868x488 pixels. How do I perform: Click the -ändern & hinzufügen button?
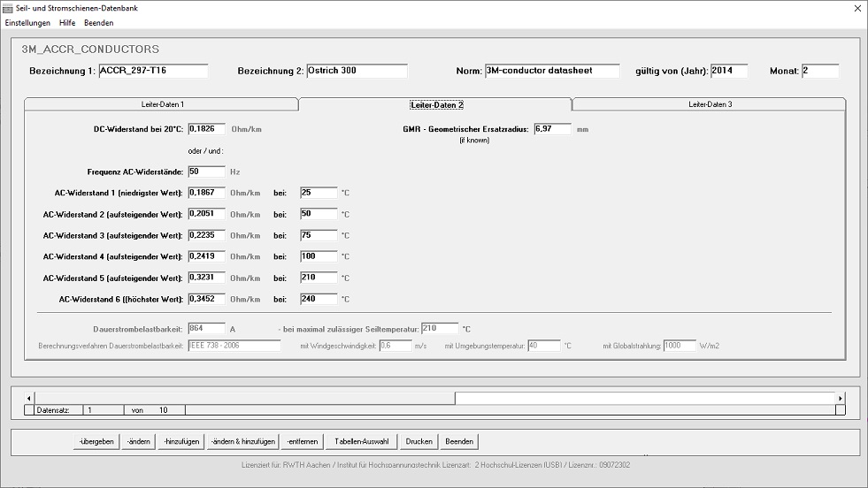pos(243,441)
